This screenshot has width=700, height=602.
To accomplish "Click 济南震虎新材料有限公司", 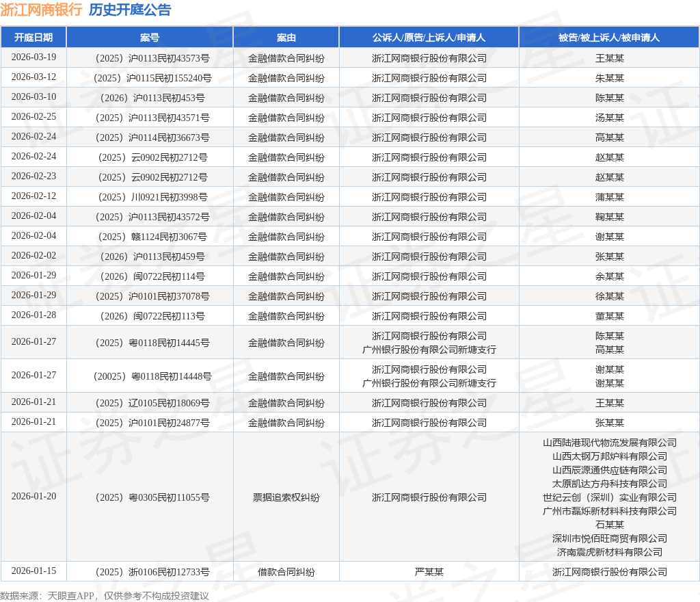I will point(609,552).
